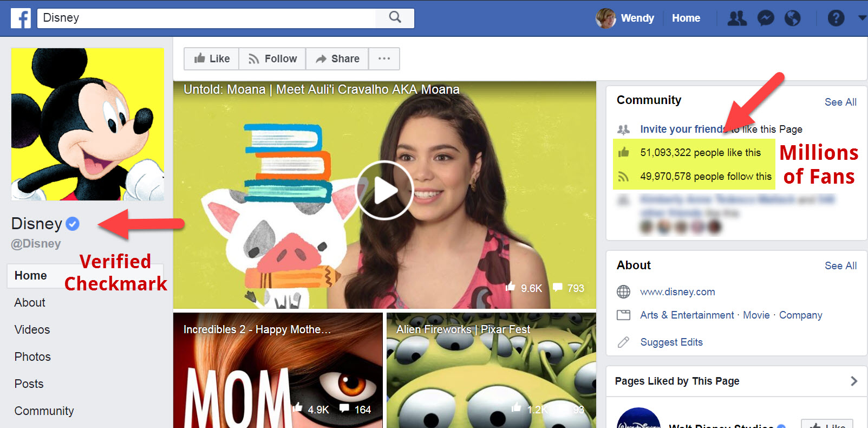Screen dimensions: 868x428
Task: Open the Incredibles 2 video thumbnail
Action: point(278,370)
